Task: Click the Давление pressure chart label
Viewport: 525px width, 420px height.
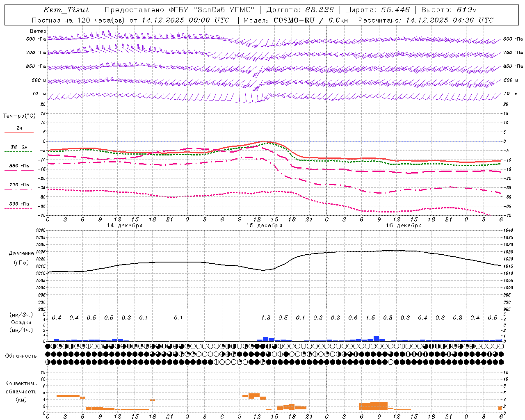Action: 21,253
